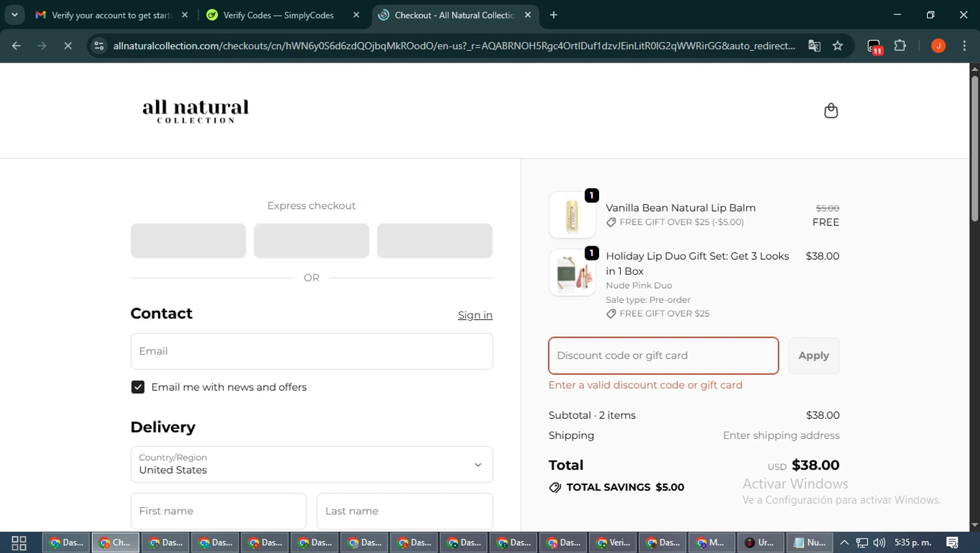Image resolution: width=980 pixels, height=553 pixels.
Task: Switch to the M... taskbar window
Action: (711, 543)
